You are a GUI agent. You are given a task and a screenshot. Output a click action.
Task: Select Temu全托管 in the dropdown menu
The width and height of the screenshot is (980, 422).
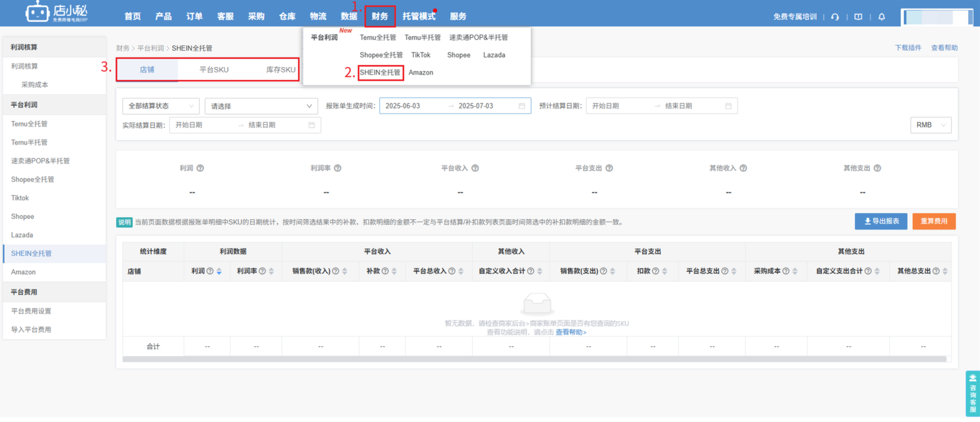coord(378,38)
